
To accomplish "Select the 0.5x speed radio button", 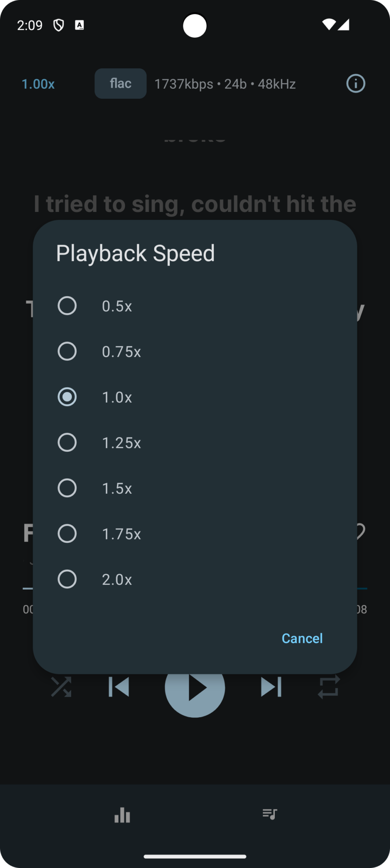I will 67,306.
